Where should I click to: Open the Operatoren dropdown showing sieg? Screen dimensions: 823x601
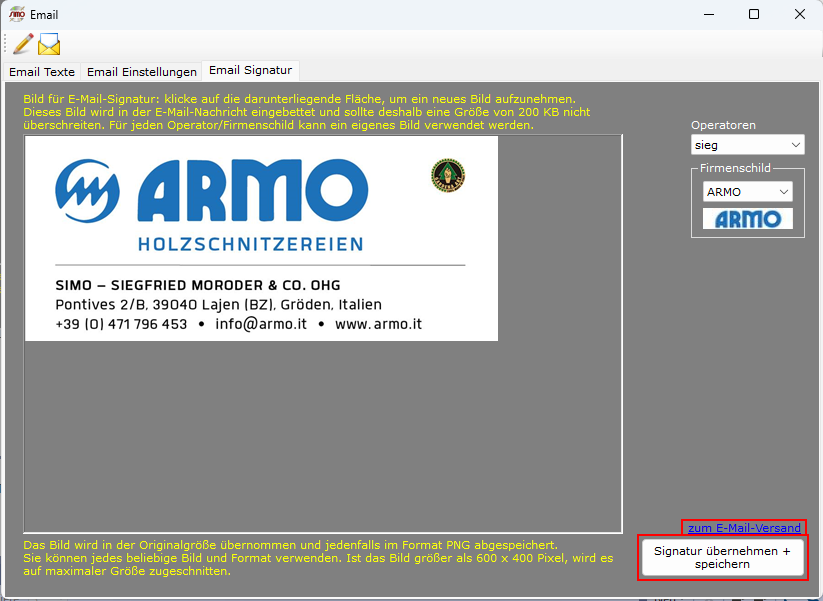click(x=747, y=145)
